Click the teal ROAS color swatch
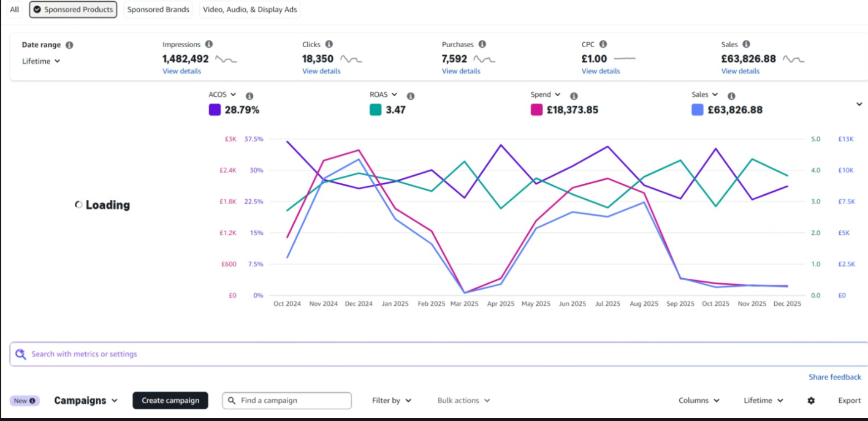Viewport: 868px width, 421px height. [375, 110]
